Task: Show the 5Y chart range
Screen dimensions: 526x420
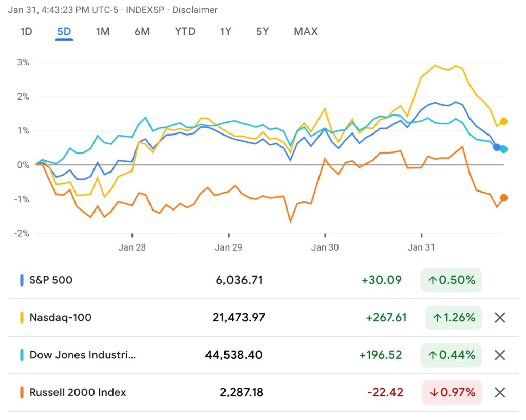Action: tap(262, 32)
